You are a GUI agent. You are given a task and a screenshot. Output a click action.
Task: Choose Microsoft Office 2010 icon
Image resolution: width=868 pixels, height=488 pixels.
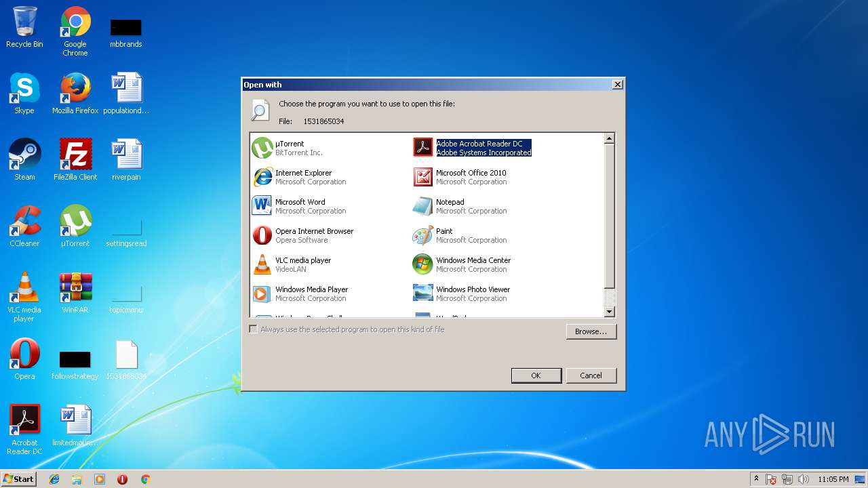click(422, 177)
